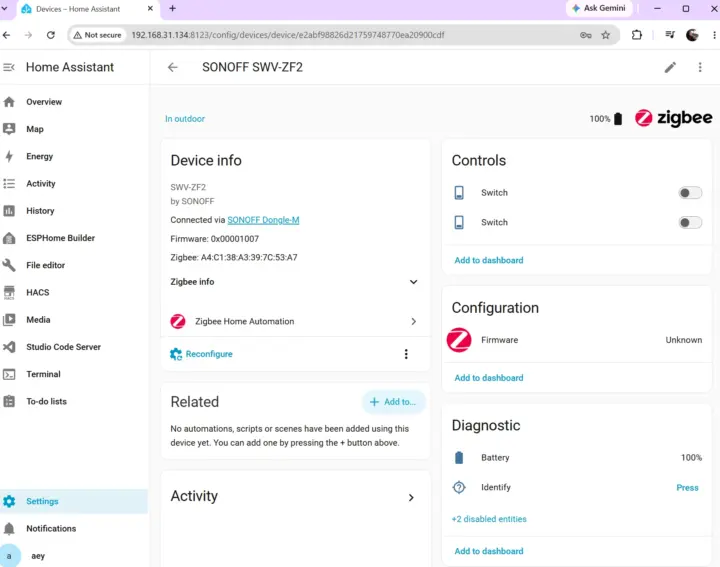
Task: Click the first Switch device icon
Action: click(459, 193)
